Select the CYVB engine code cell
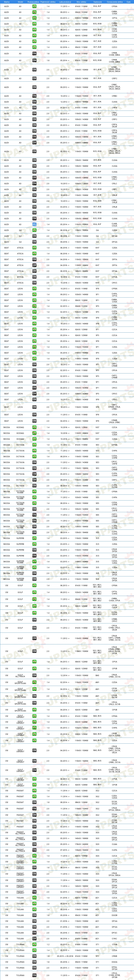The image size is (134, 980). pyautogui.click(x=115, y=944)
